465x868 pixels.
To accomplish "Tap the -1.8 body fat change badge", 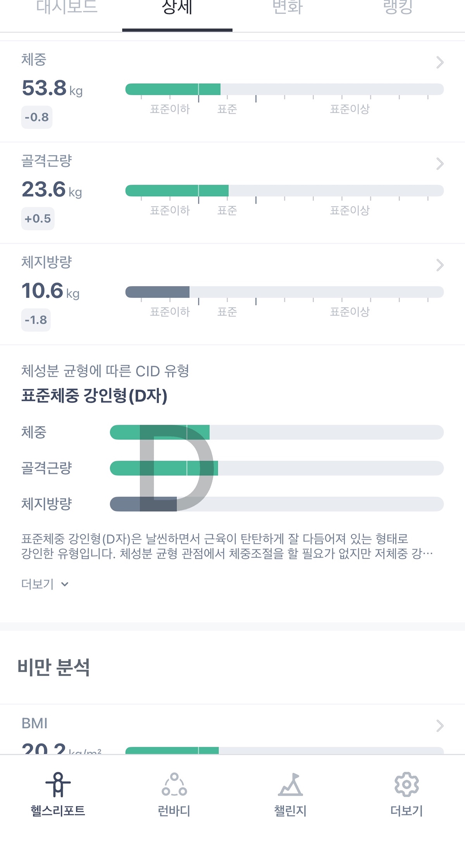I will coord(36,320).
